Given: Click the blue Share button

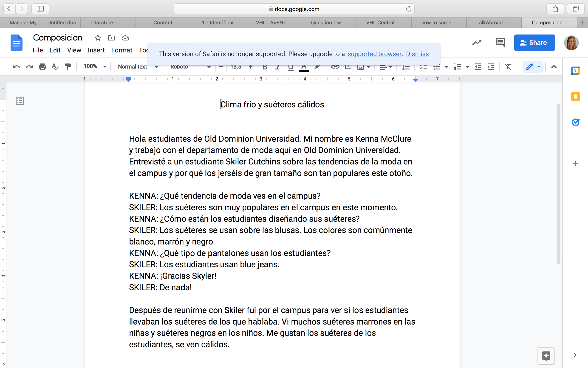Looking at the screenshot, I should tap(534, 43).
